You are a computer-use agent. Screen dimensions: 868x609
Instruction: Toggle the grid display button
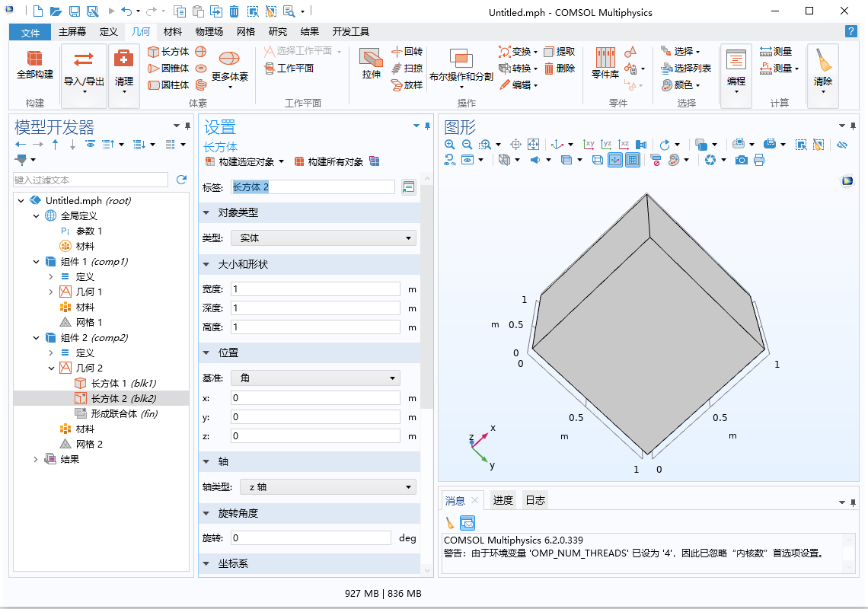tap(632, 160)
